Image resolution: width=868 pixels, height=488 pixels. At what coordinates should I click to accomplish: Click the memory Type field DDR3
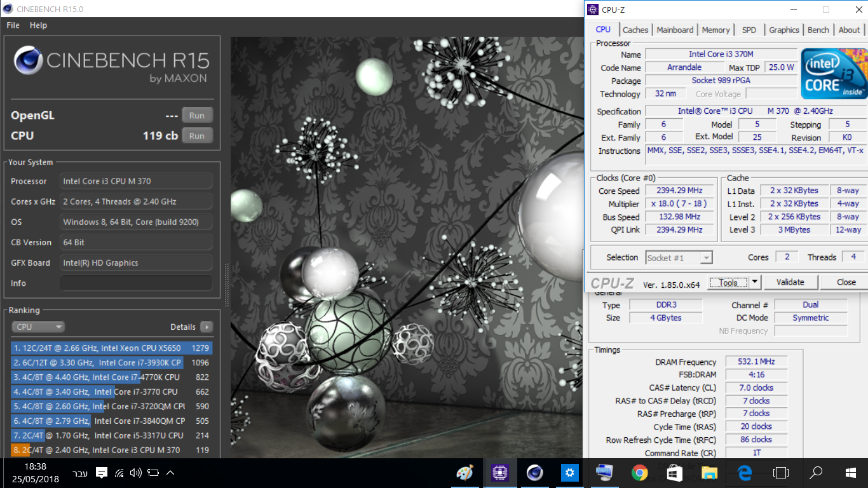tap(666, 305)
